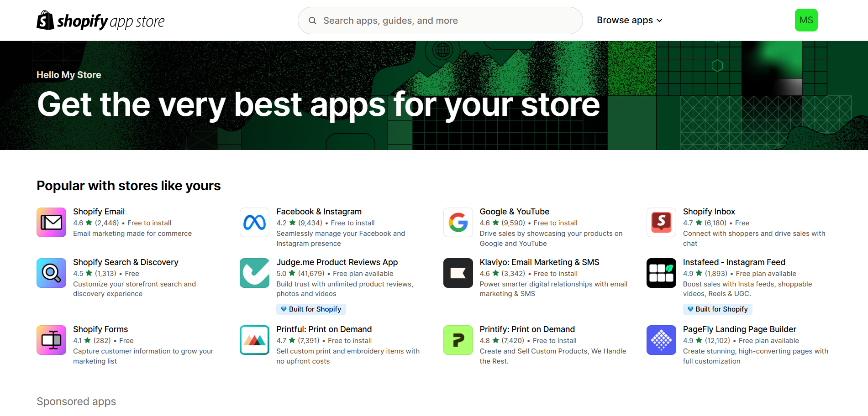Open the Google & YouTube app icon
868x416 pixels.
point(458,223)
